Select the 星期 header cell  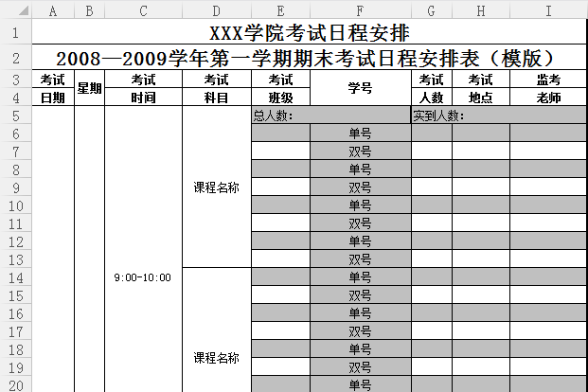pyautogui.click(x=89, y=88)
